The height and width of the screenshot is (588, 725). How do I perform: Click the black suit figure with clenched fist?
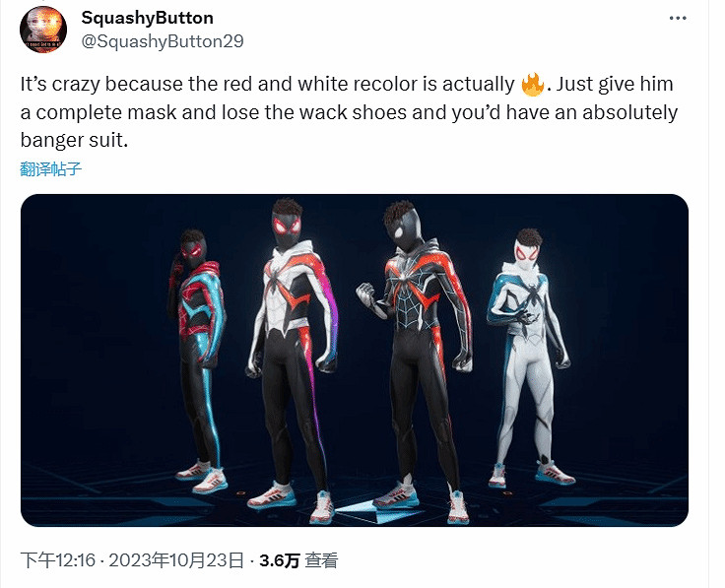pyautogui.click(x=414, y=360)
